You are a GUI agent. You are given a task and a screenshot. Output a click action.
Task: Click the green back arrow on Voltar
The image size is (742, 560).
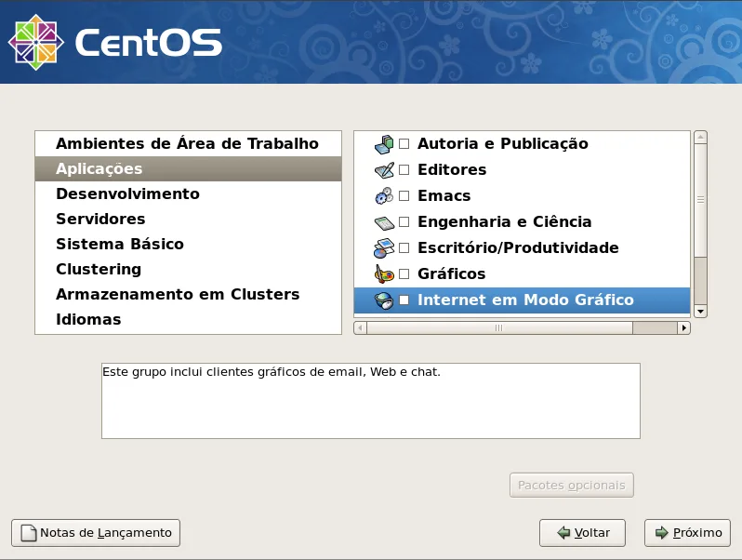point(563,533)
